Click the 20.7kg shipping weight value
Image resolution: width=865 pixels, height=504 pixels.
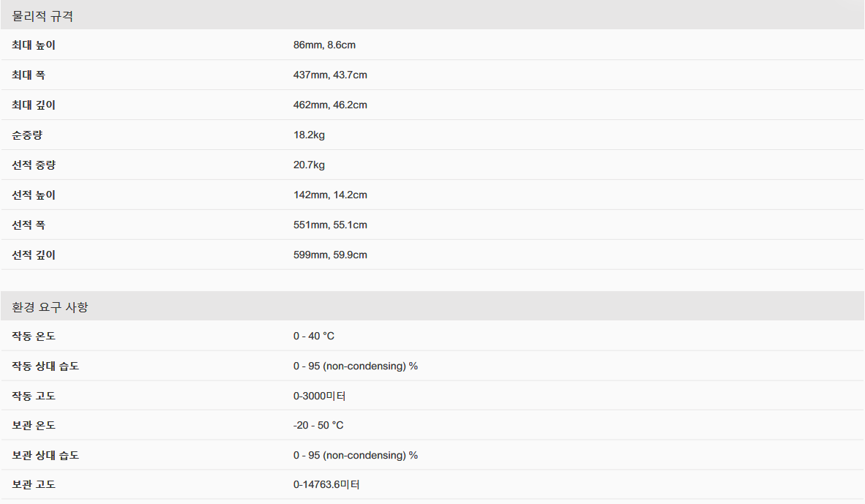tap(309, 165)
